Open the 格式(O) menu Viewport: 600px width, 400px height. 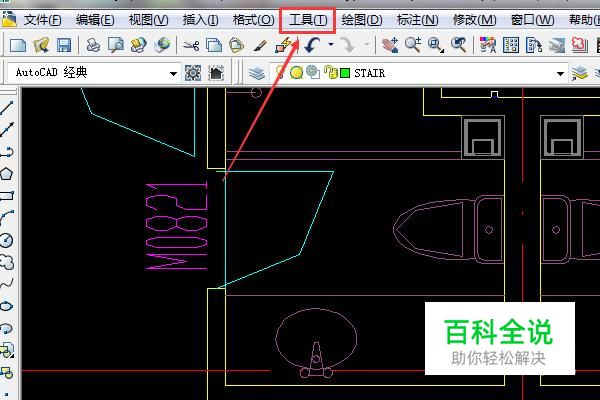coord(254,20)
